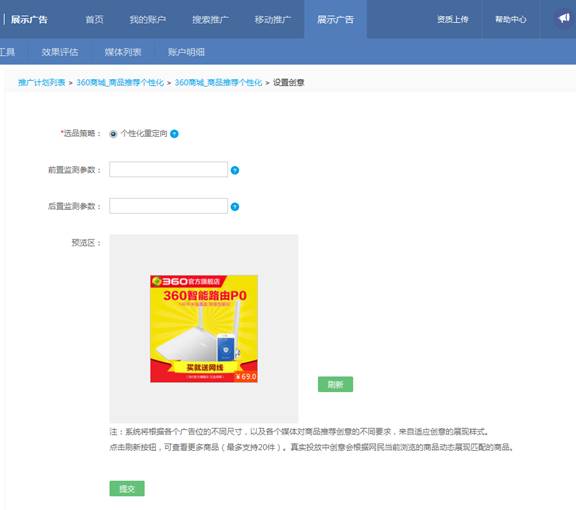Go to the 首页 tab

pos(94,19)
